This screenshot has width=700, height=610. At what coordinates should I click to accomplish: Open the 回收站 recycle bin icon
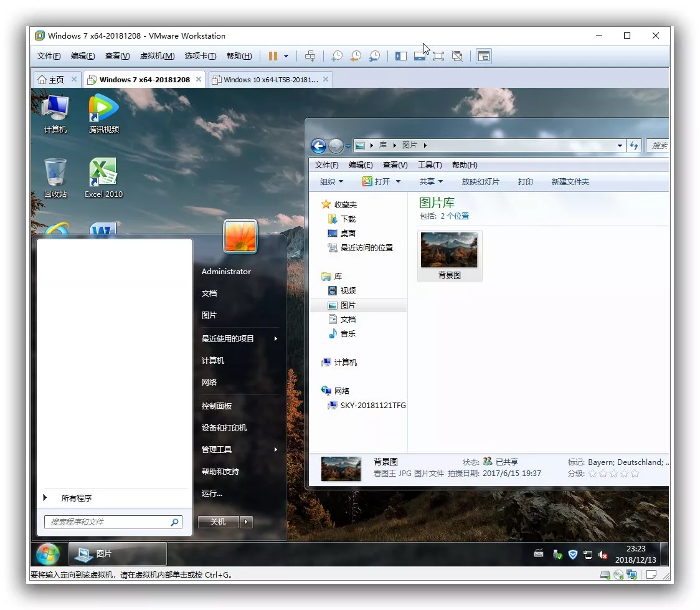point(55,178)
